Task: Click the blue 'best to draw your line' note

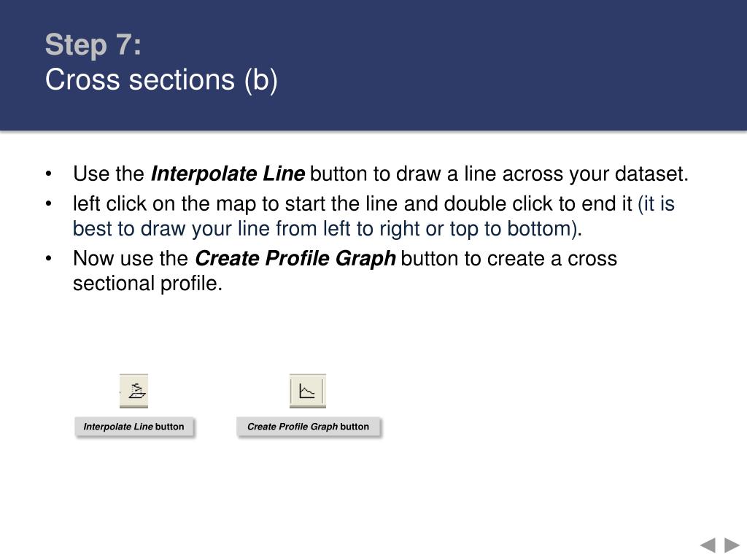Action: [x=171, y=229]
